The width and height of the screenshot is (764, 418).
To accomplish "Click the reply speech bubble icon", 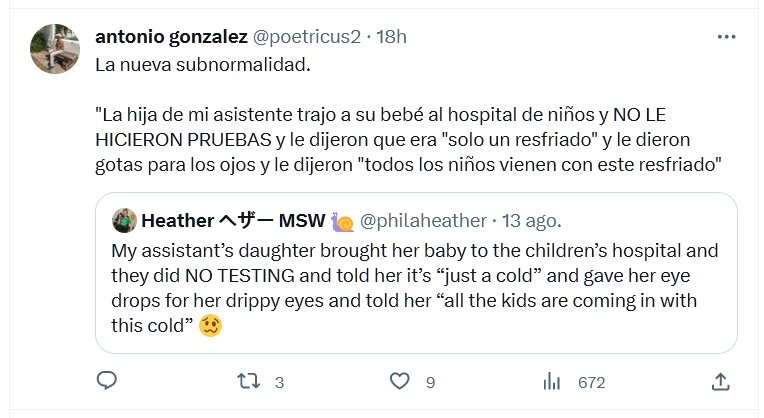I will pyautogui.click(x=107, y=381).
